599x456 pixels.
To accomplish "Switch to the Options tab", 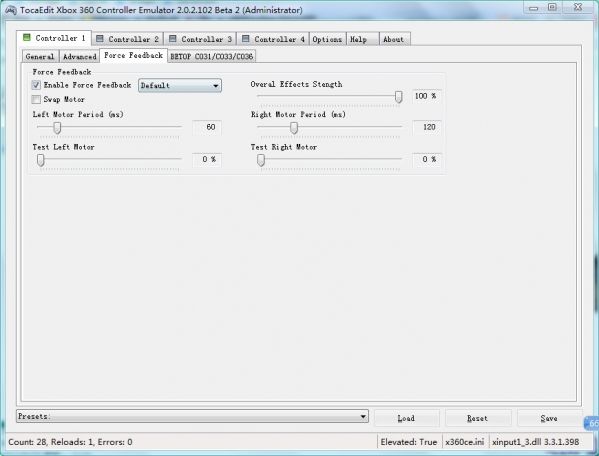I will click(327, 39).
